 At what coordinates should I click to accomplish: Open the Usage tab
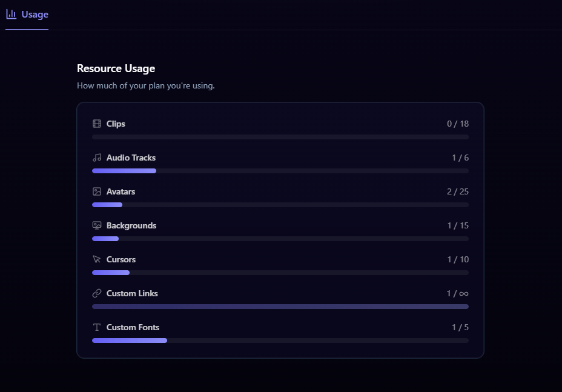[27, 14]
